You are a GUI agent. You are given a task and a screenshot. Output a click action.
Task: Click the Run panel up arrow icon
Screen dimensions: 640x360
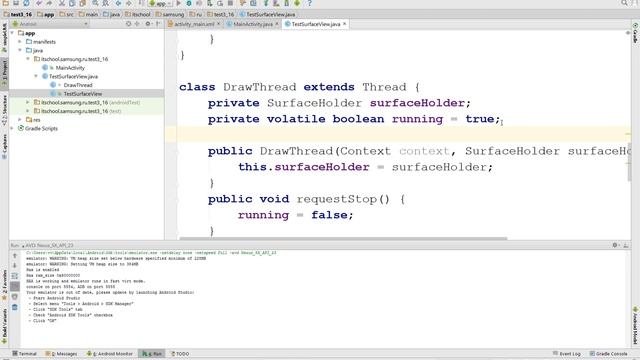pyautogui.click(x=15, y=256)
